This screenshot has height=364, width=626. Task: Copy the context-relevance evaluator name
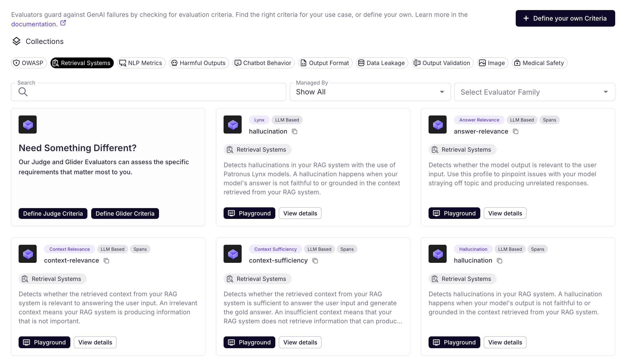point(107,261)
